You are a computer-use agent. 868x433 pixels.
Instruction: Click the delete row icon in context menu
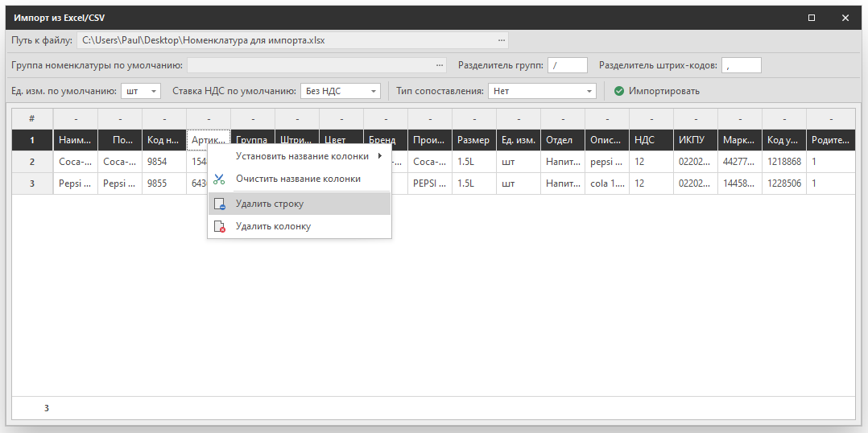coord(219,204)
